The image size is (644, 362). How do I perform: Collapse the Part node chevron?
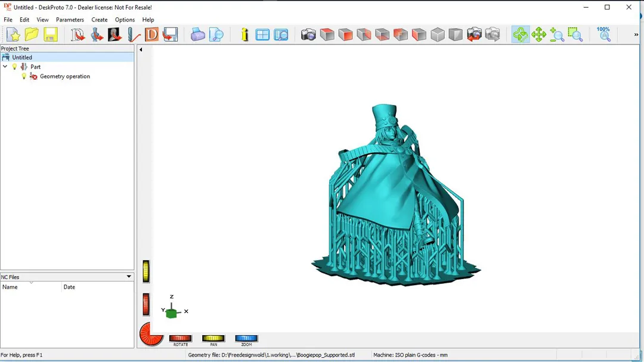pyautogui.click(x=5, y=67)
